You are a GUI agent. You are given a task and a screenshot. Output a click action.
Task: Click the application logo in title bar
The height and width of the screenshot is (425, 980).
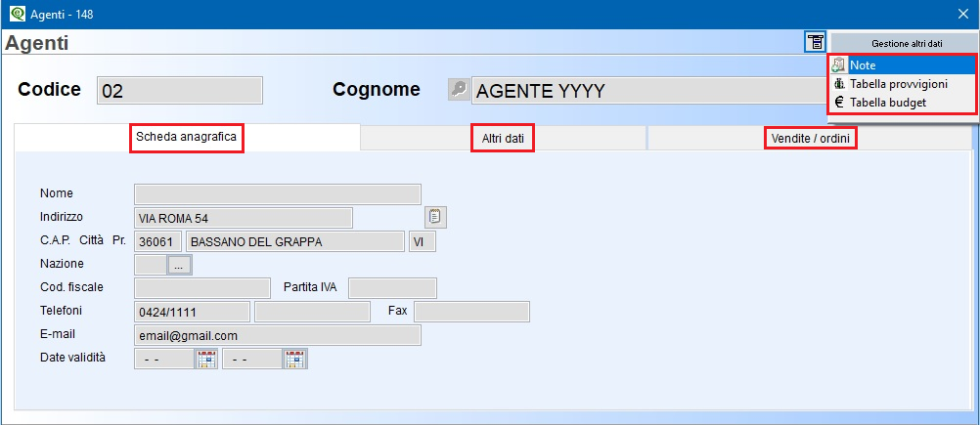(x=19, y=14)
